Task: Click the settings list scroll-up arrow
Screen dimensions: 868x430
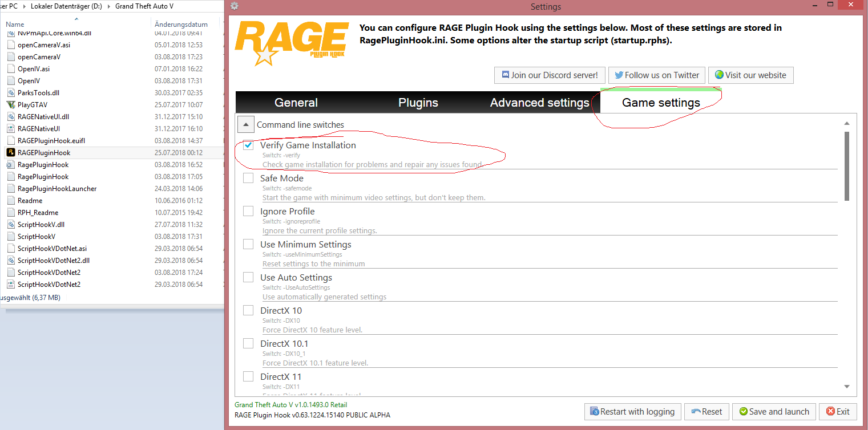Action: 847,123
